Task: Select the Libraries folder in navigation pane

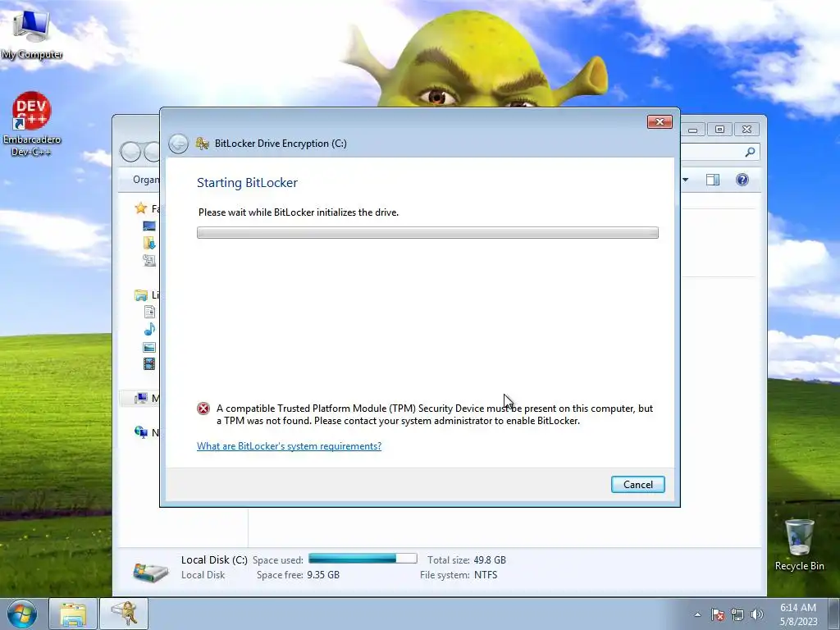Action: tap(141, 295)
